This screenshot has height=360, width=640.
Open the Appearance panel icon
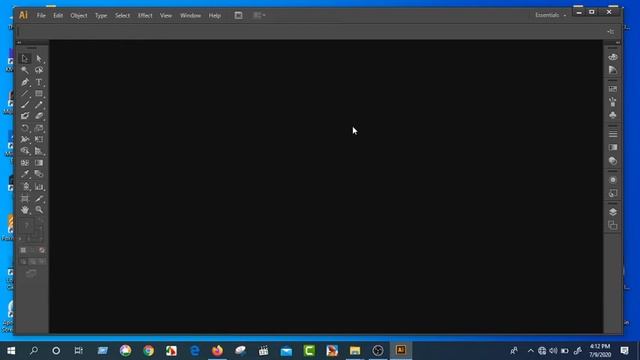pyautogui.click(x=613, y=180)
